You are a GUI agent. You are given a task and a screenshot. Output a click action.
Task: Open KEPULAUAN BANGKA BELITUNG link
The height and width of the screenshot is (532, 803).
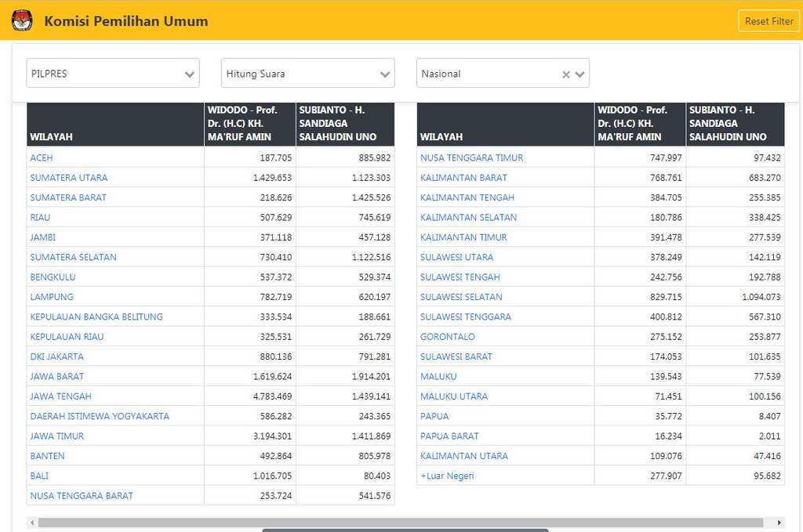click(96, 317)
